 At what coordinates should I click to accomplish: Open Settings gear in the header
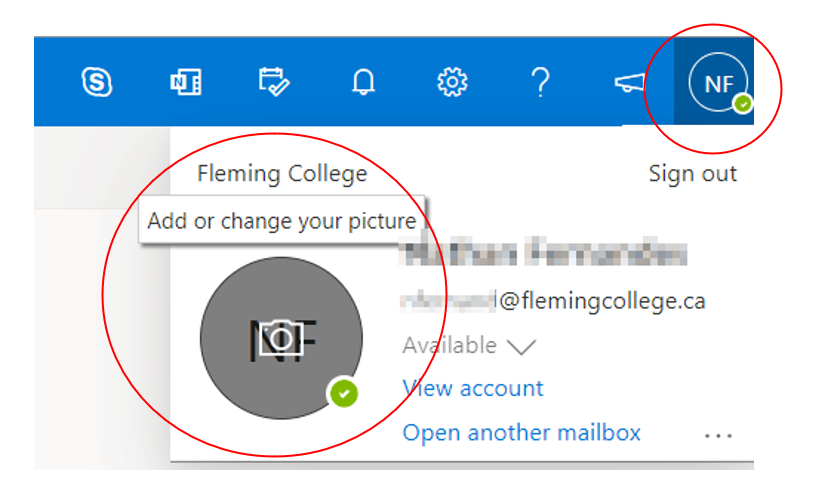click(452, 83)
